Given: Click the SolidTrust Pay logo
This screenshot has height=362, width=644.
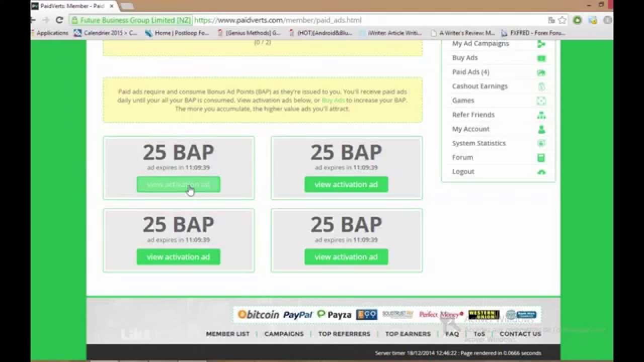Looking at the screenshot, I should point(397,314).
